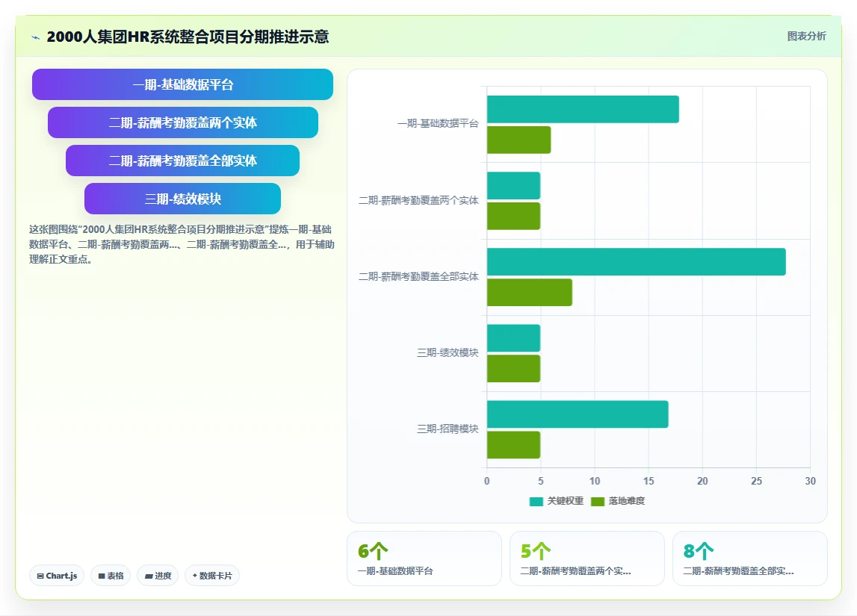
Task: Click the description paragraph starting 这张图围绕
Action: click(x=182, y=244)
